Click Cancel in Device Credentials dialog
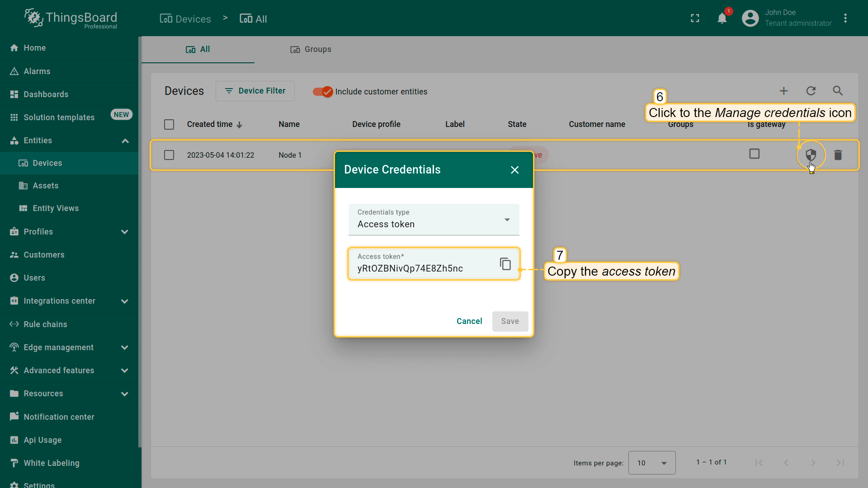The width and height of the screenshot is (868, 488). (x=469, y=321)
